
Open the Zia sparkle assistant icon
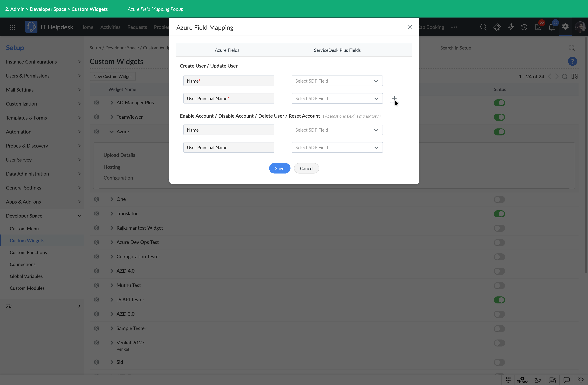point(497,27)
